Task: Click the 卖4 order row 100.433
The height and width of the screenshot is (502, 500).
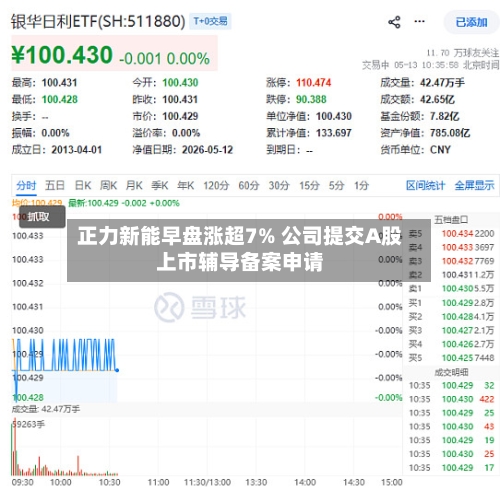Action: (x=451, y=247)
